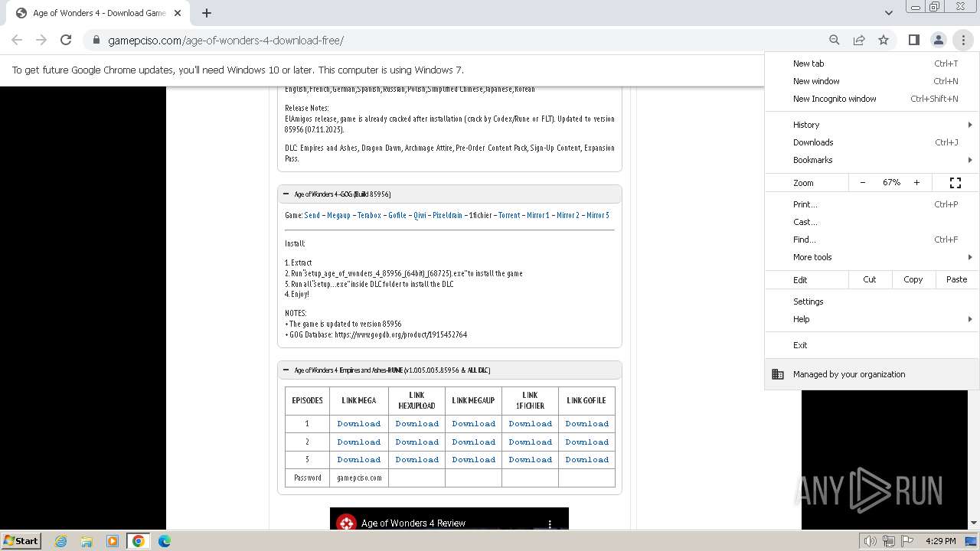The height and width of the screenshot is (551, 980).
Task: Click Action Center flag in tray
Action: tap(906, 541)
